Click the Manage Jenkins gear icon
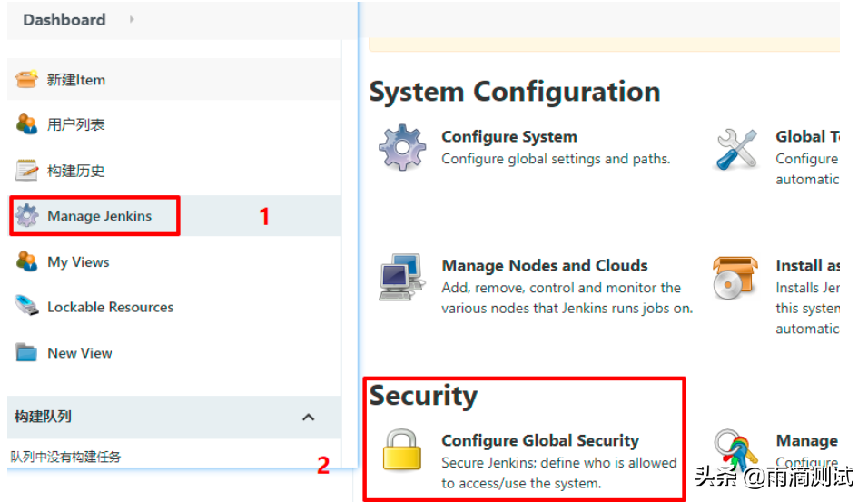This screenshot has height=502, width=868. point(26,216)
